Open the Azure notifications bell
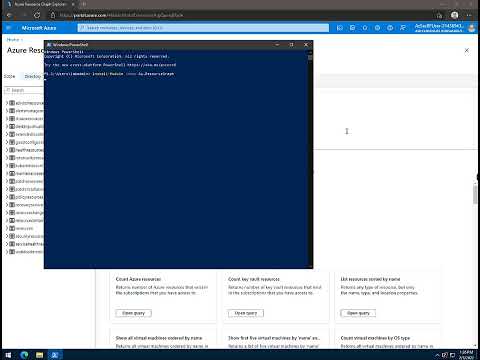480x360 pixels. (365, 28)
